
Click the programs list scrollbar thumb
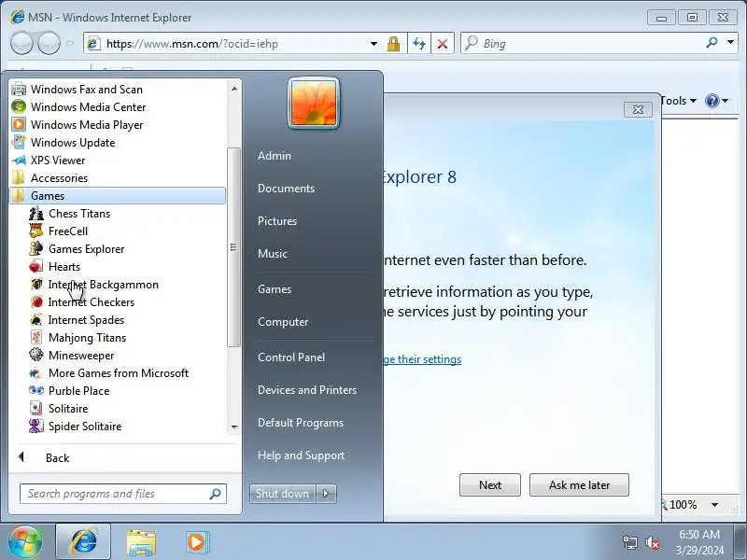tap(233, 247)
